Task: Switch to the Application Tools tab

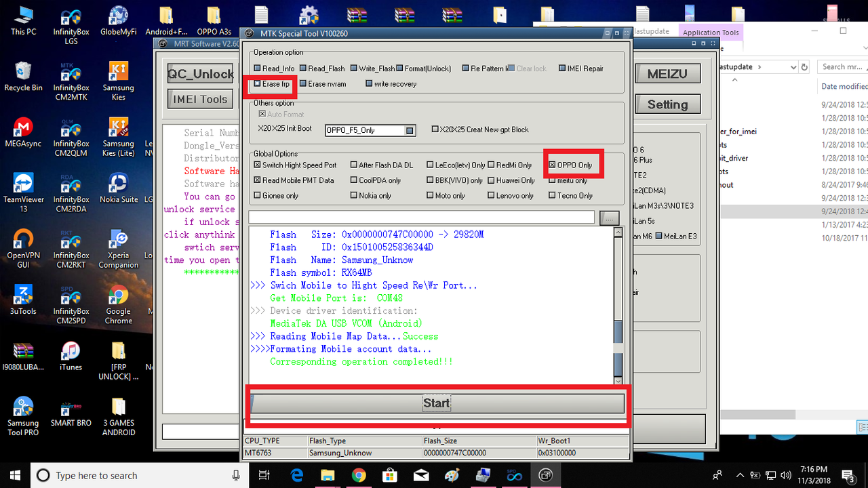Action: pos(711,32)
